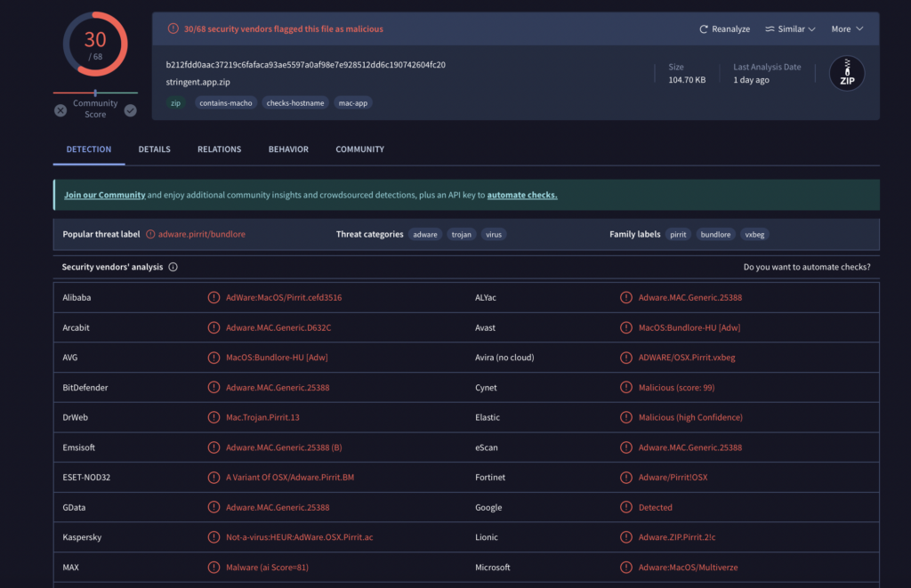Switch to the DETAILS tab
The height and width of the screenshot is (588, 911).
(155, 149)
